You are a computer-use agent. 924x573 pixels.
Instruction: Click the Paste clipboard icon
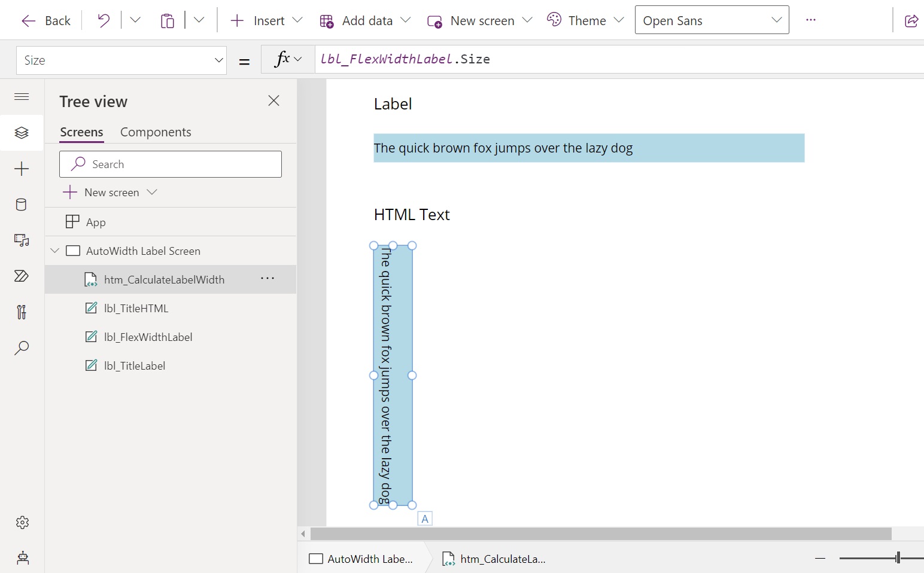click(x=168, y=20)
